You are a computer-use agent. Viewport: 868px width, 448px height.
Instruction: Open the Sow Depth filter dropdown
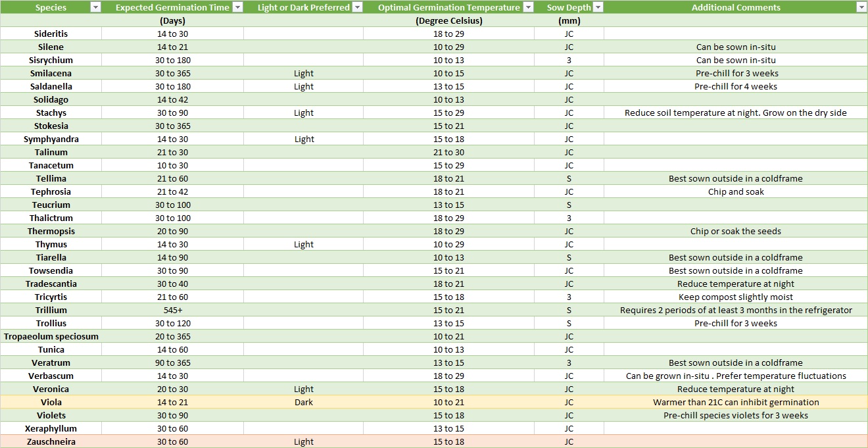point(597,7)
